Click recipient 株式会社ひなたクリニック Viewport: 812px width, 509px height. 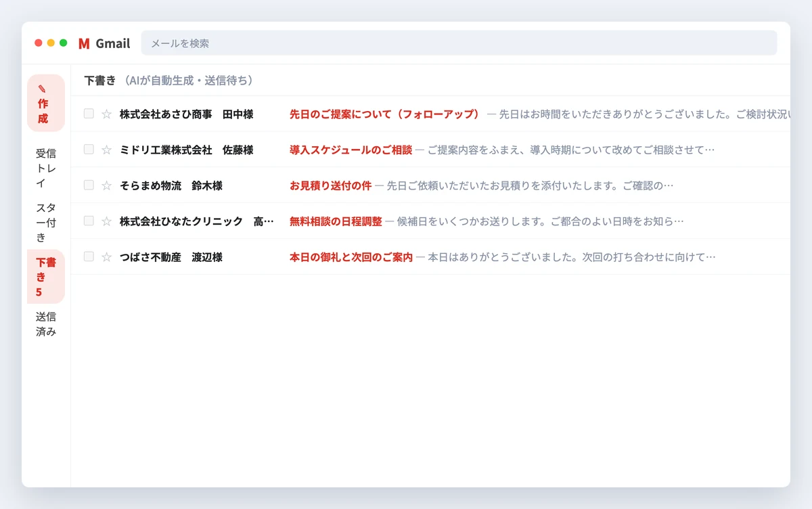point(197,221)
